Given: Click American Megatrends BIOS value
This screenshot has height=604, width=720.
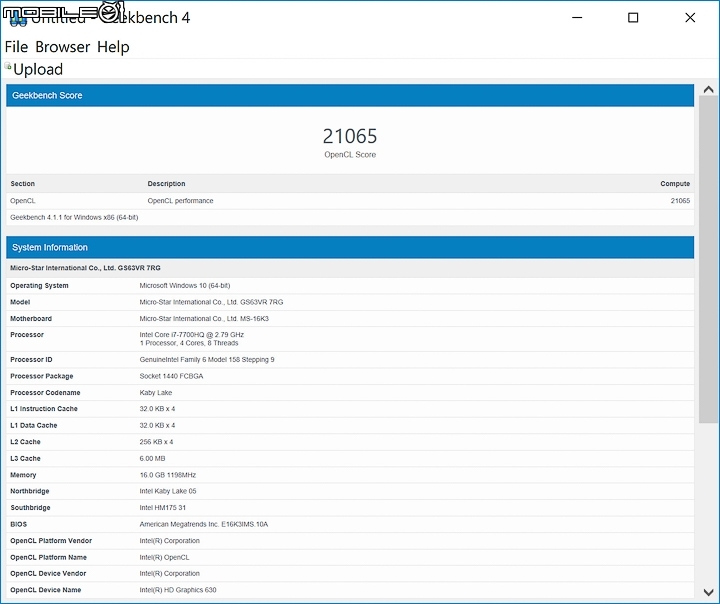Looking at the screenshot, I should (203, 524).
